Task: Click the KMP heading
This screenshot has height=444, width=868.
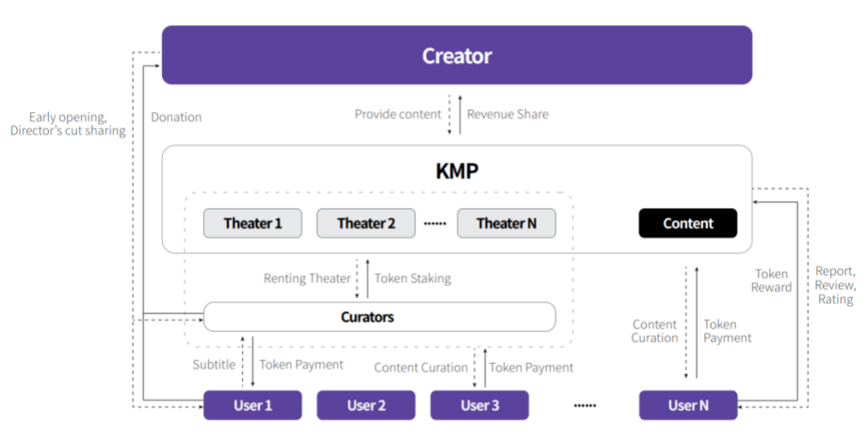Action: [457, 174]
